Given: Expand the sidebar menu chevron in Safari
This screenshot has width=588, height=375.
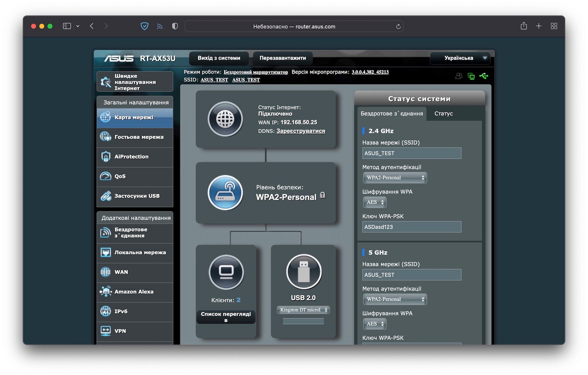Looking at the screenshot, I should tap(78, 26).
